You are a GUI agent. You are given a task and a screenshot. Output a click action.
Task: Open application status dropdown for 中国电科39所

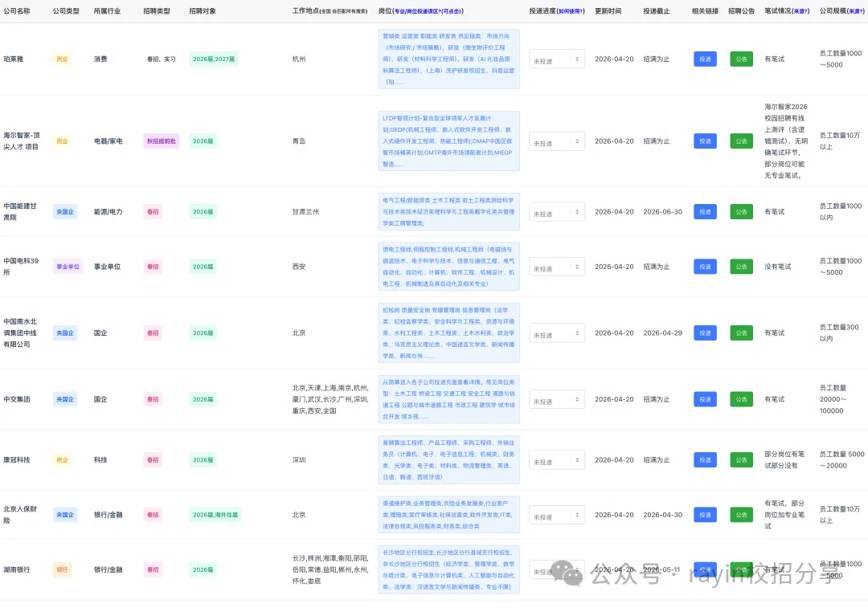[x=557, y=267]
